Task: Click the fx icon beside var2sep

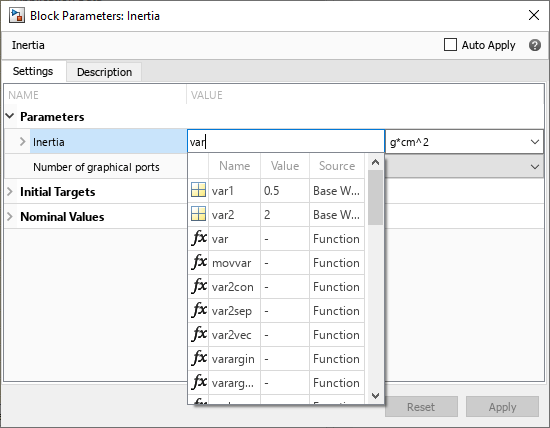Action: pos(199,310)
